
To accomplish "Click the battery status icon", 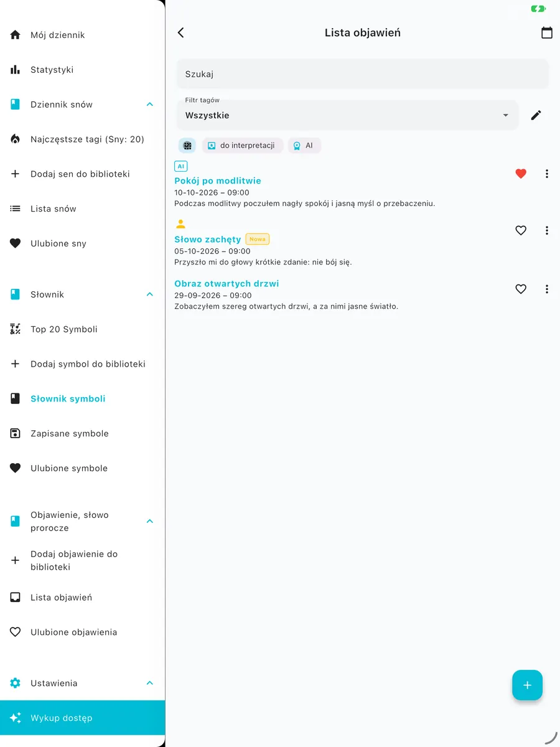I will 538,9.
